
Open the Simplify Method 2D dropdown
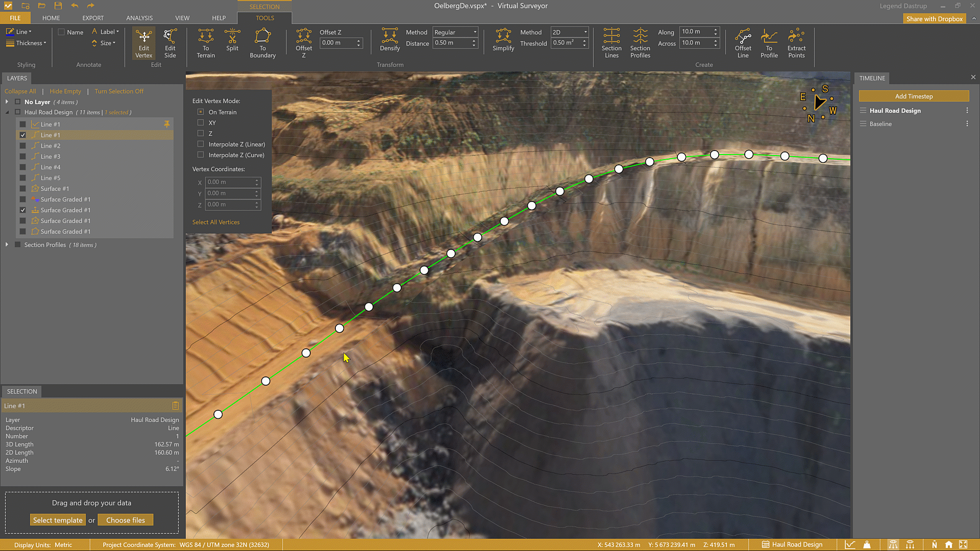point(569,32)
